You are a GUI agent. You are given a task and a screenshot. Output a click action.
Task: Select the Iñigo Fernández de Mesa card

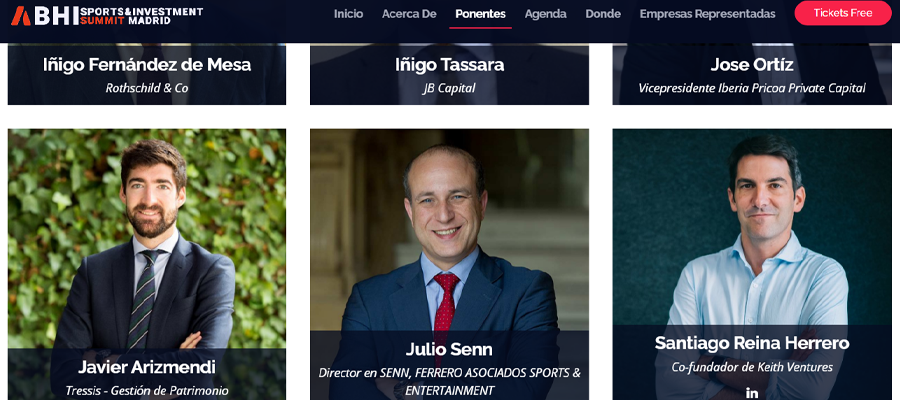(147, 73)
